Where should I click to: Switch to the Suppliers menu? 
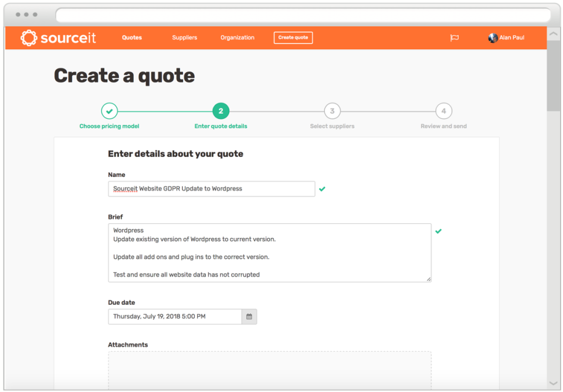[184, 38]
